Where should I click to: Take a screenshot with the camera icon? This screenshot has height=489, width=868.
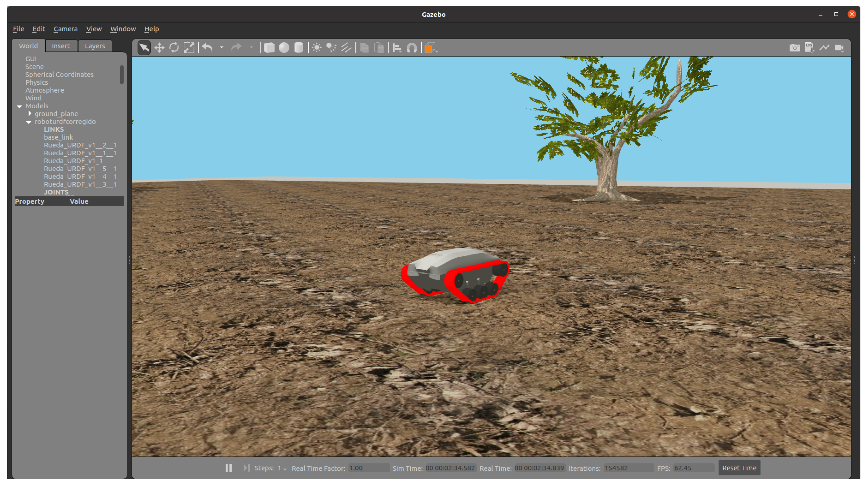(794, 48)
